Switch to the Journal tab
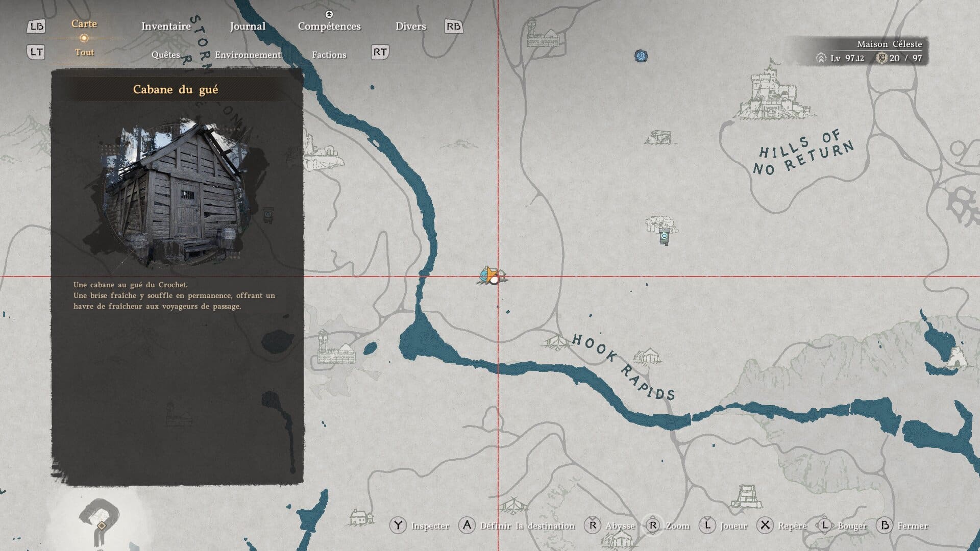The width and height of the screenshot is (980, 551). point(248,27)
